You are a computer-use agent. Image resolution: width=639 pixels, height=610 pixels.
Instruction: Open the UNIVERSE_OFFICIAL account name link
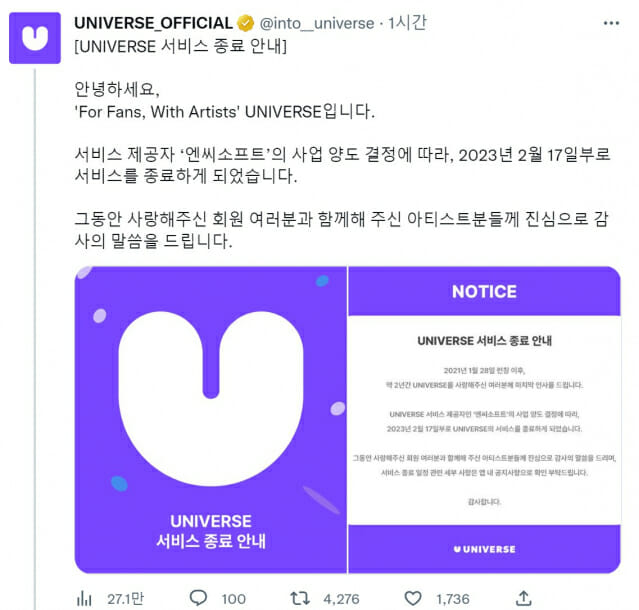point(154,23)
